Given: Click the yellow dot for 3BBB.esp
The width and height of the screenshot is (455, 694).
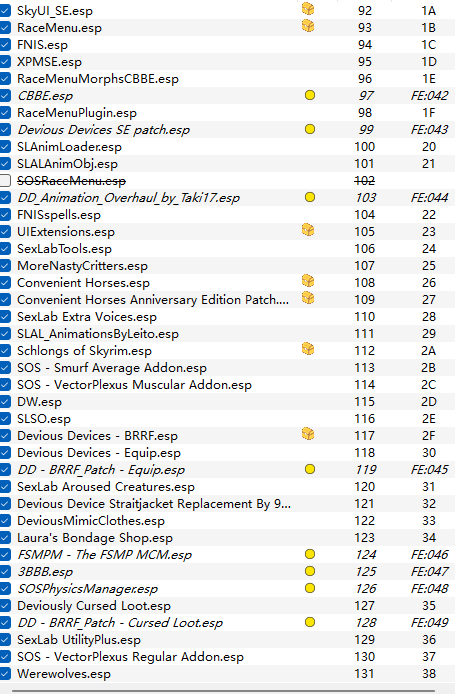Looking at the screenshot, I should coord(310,571).
